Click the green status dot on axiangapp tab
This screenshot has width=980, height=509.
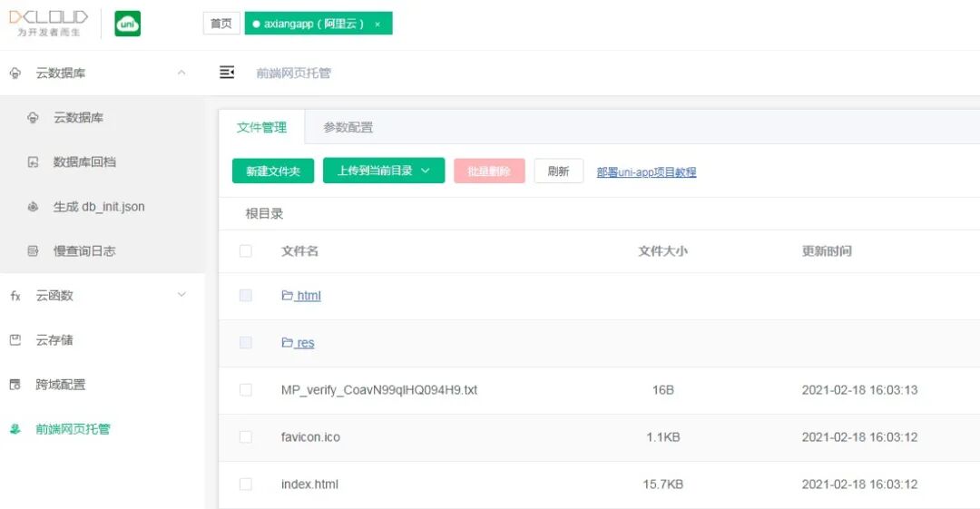coord(256,24)
